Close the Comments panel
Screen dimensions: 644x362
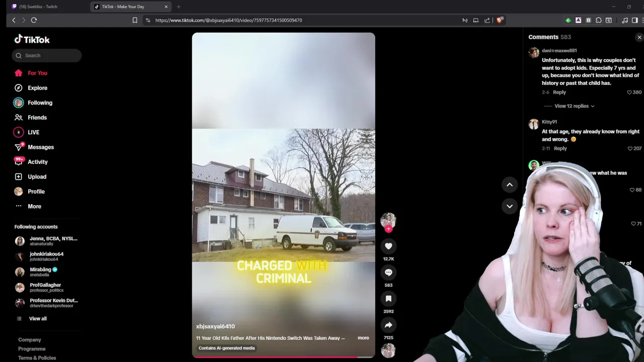[639, 37]
